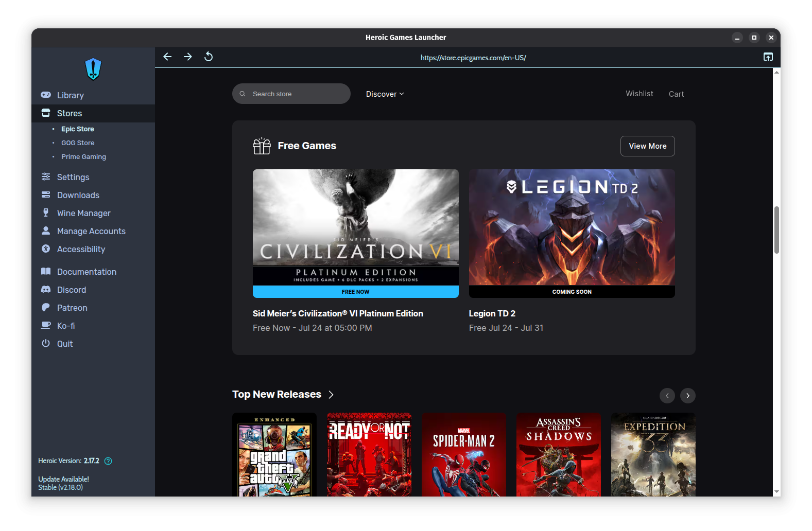Screen dimensions: 812x531
Task: Open Grand Theft Auto V Enhanced cover
Action: (274, 455)
